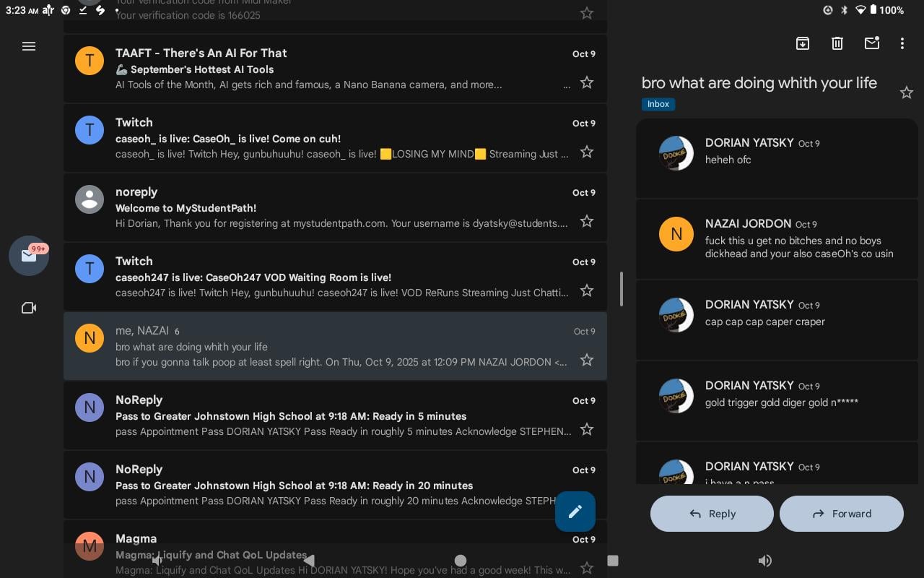
Task: Open the Meet video camera tab
Action: click(29, 308)
